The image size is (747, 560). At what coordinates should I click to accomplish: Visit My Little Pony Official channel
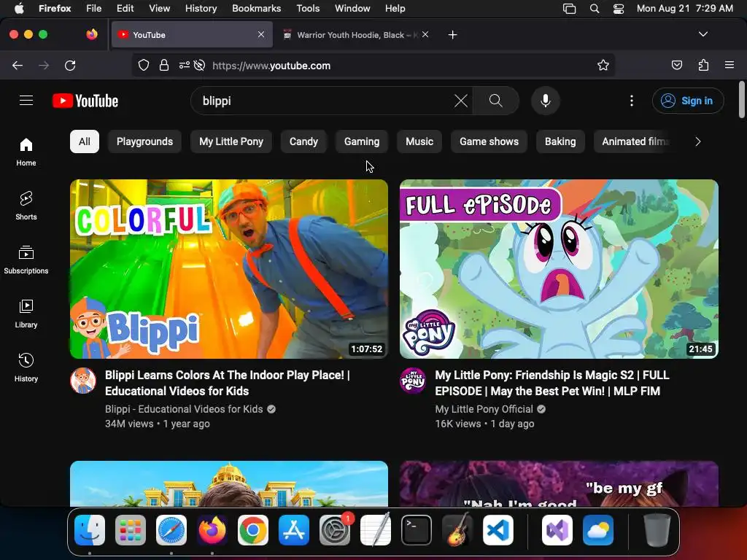(484, 409)
